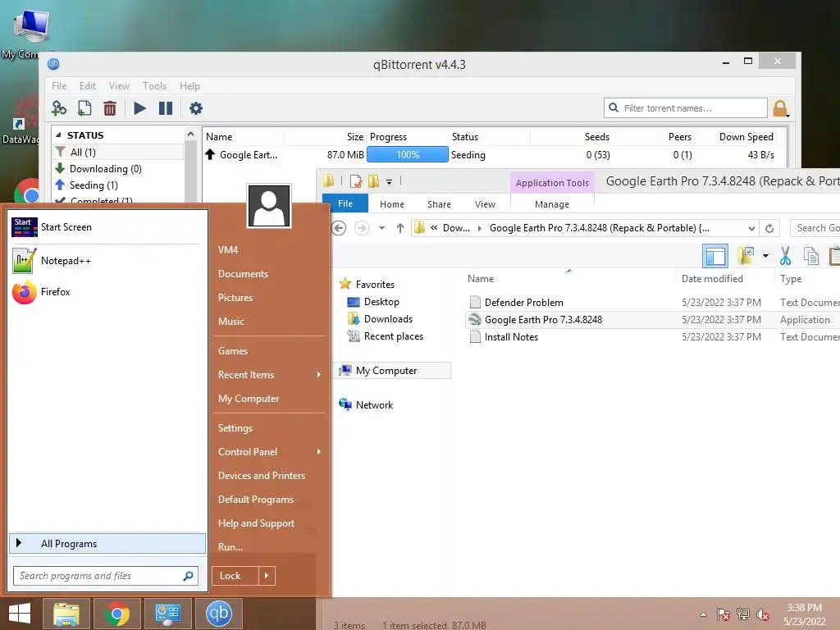Select the Defender Problem file
The height and width of the screenshot is (630, 840).
(x=523, y=303)
